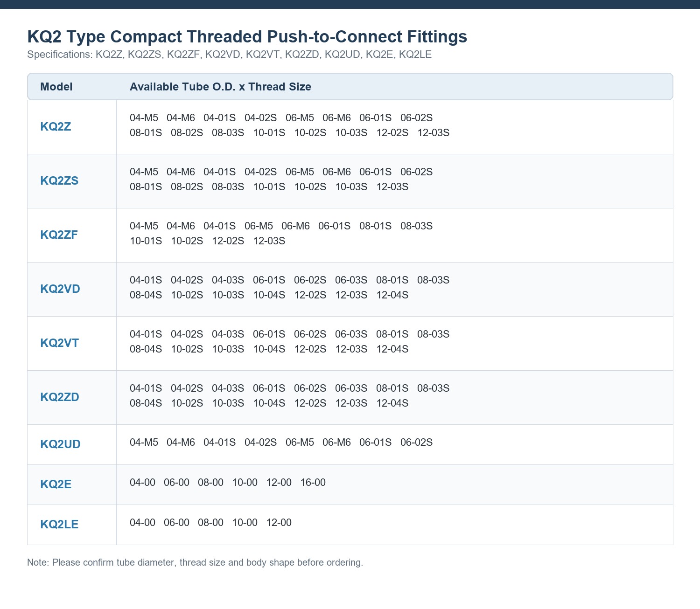700x609 pixels.
Task: Click the KQ2ZF model name
Action: coord(59,235)
